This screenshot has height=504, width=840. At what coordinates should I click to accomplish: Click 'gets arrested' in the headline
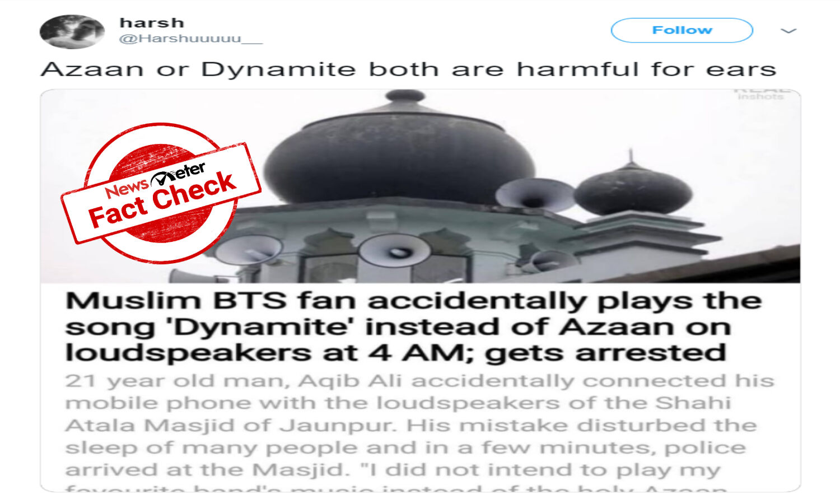coord(605,353)
